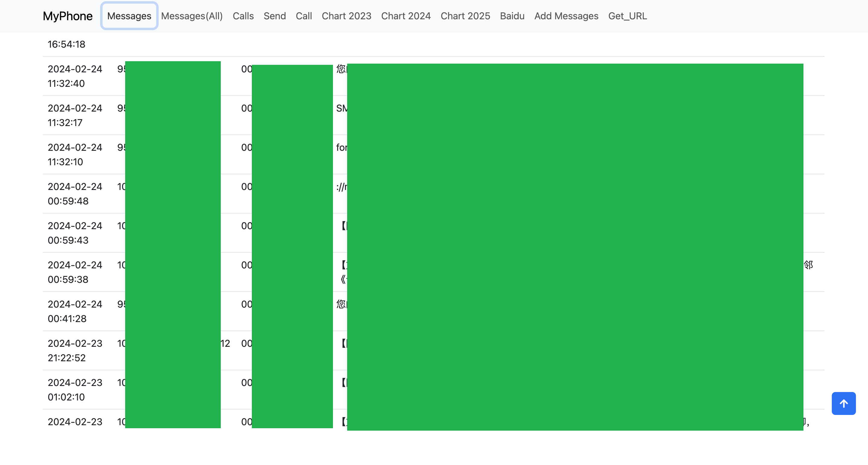Click the scroll-to-top arrow button
868x465 pixels.
tap(843, 403)
